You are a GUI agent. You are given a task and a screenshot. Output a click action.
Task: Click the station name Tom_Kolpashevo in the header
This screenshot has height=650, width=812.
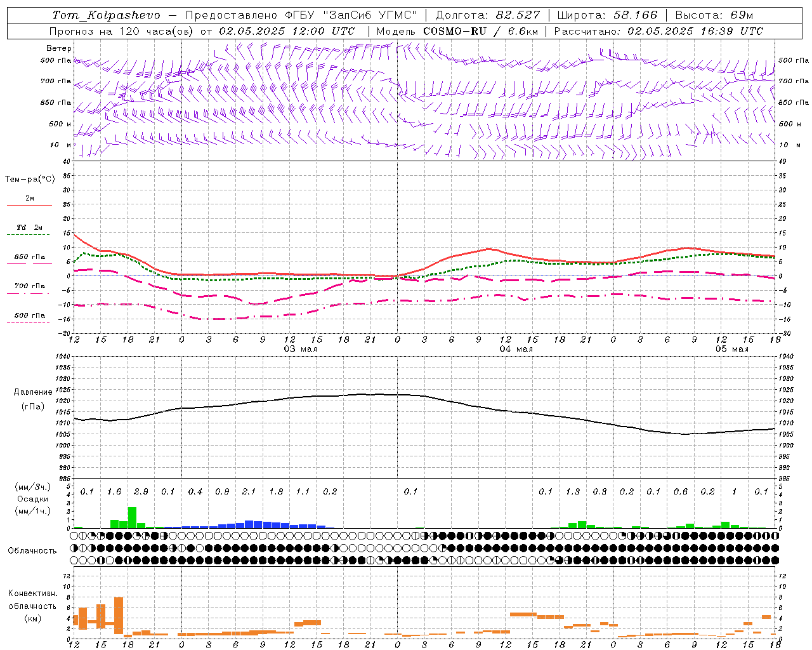(x=106, y=15)
